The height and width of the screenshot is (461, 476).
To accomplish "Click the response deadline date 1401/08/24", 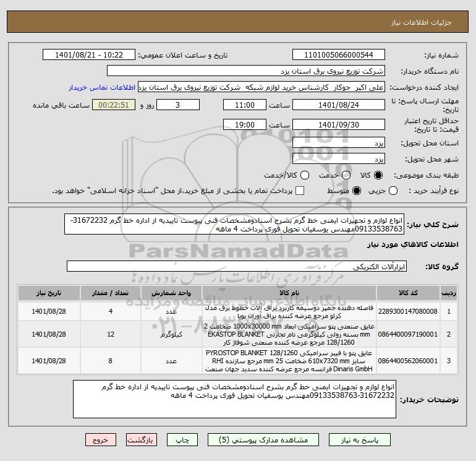I will click(x=339, y=105).
